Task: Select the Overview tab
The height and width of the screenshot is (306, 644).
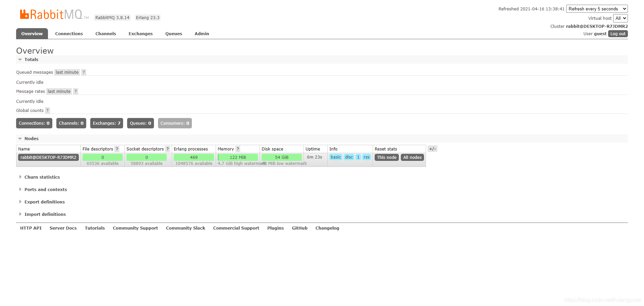Action: [32, 34]
